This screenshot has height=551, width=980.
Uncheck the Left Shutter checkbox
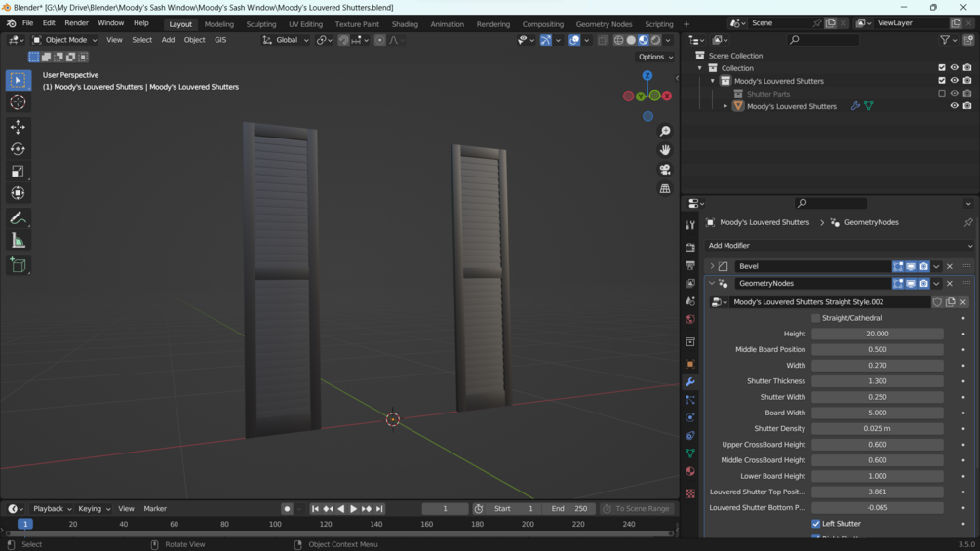coord(816,524)
